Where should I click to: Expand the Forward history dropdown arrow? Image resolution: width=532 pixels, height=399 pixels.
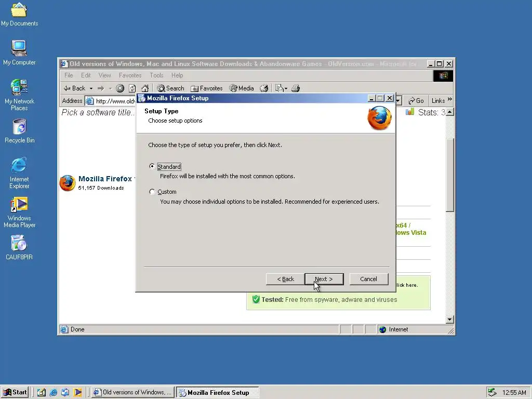point(110,88)
